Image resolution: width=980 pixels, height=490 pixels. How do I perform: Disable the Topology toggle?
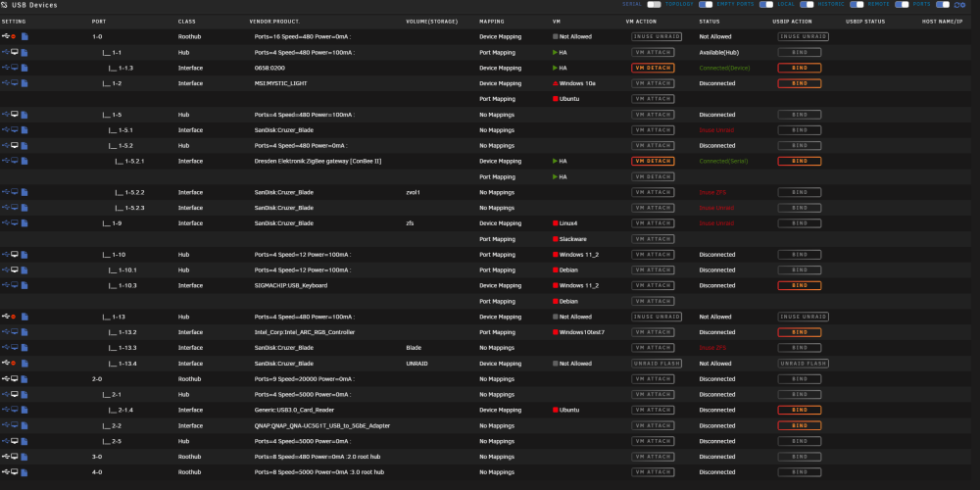click(x=706, y=4)
